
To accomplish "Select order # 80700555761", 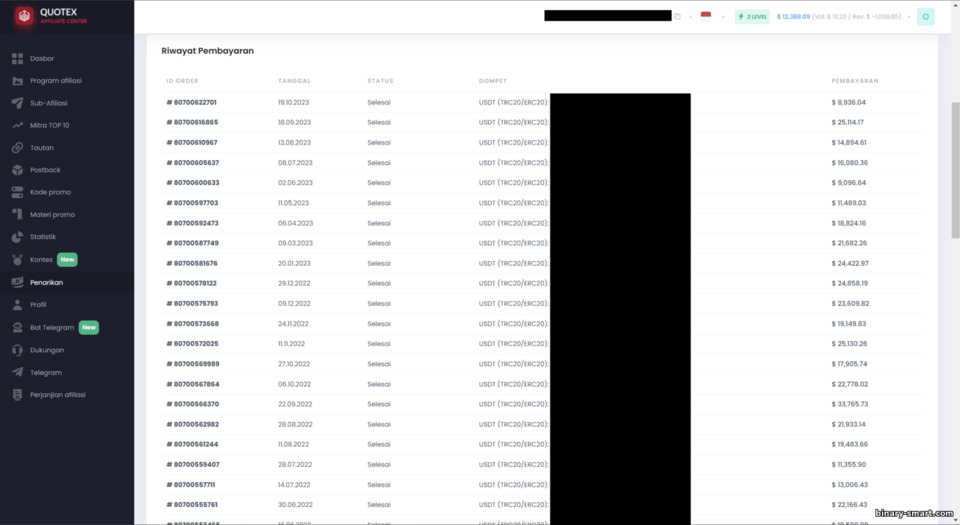I will point(192,505).
